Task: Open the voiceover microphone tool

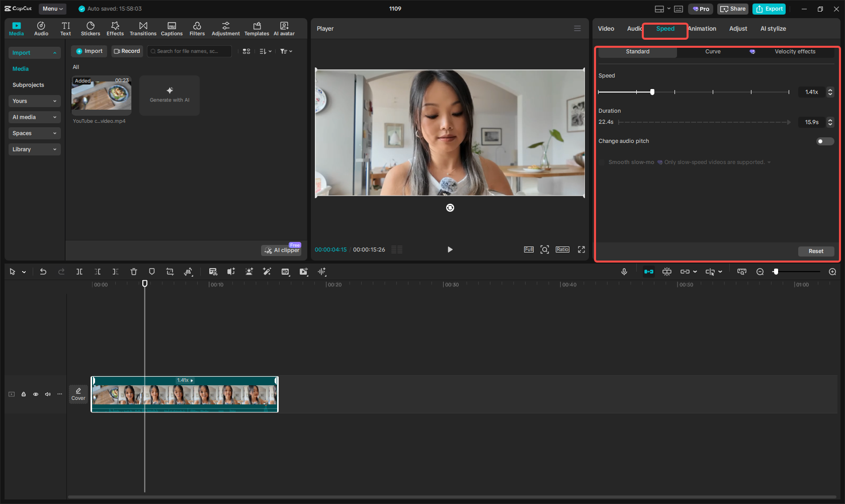Action: tap(624, 272)
